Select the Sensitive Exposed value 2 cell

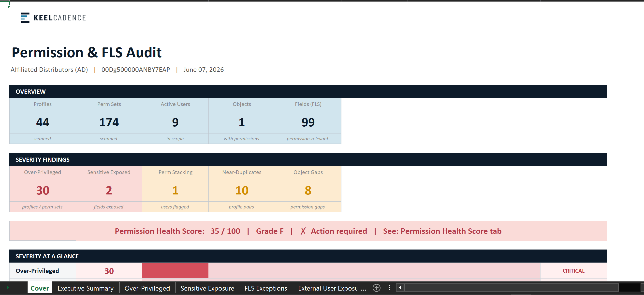109,190
